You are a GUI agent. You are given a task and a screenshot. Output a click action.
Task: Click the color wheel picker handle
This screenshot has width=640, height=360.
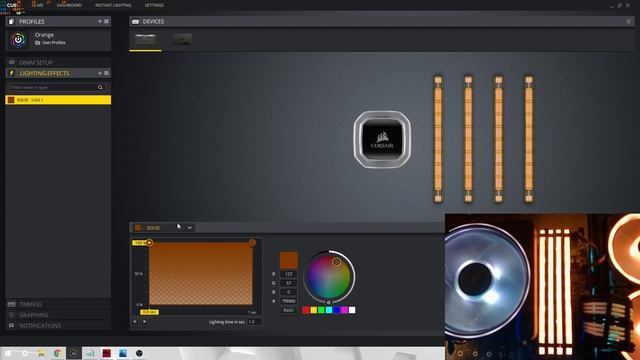(336, 262)
